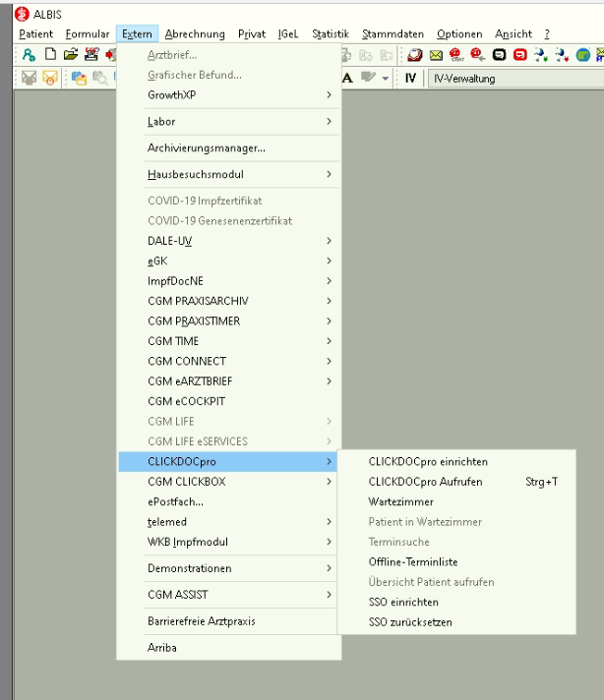This screenshot has height=700, width=604.
Task: Select Archivierungsmanager... from the menu
Action: pos(229,147)
